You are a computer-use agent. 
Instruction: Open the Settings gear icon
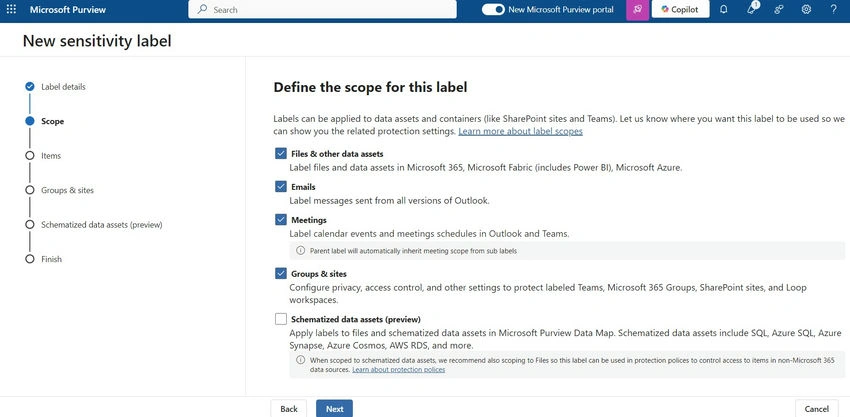tap(806, 9)
